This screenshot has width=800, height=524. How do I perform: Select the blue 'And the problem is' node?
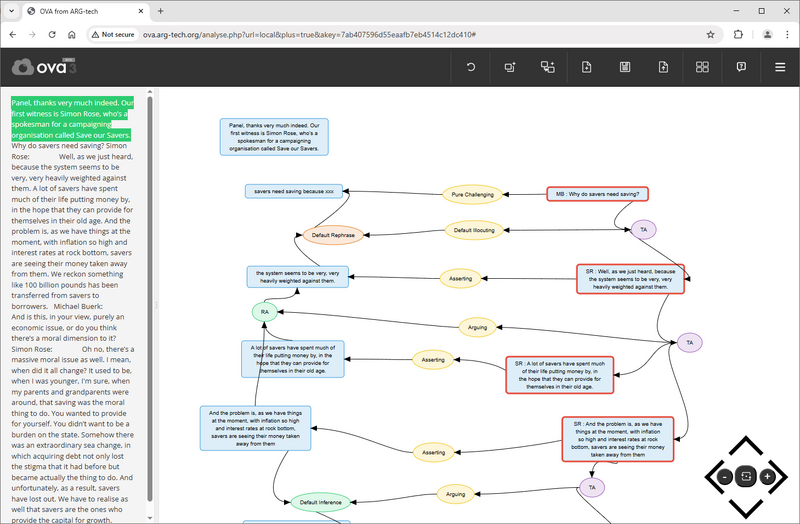pyautogui.click(x=255, y=429)
